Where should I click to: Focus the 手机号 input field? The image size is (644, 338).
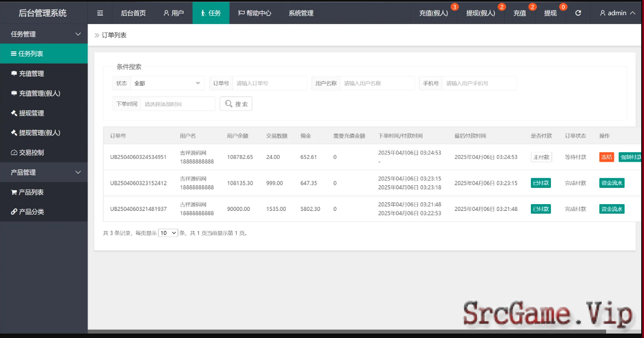(479, 84)
